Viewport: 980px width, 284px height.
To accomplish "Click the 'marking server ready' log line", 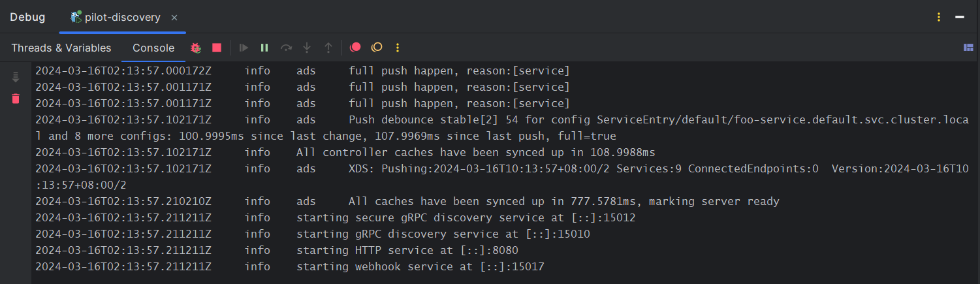I will [x=563, y=201].
